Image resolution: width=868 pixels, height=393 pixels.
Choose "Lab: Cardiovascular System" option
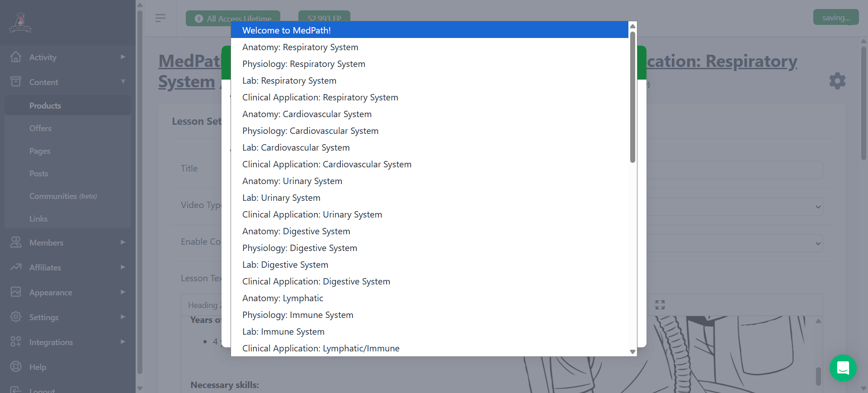[x=296, y=147]
